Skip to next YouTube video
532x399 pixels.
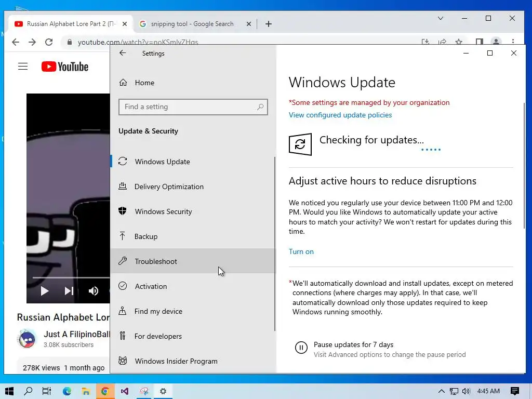(69, 291)
